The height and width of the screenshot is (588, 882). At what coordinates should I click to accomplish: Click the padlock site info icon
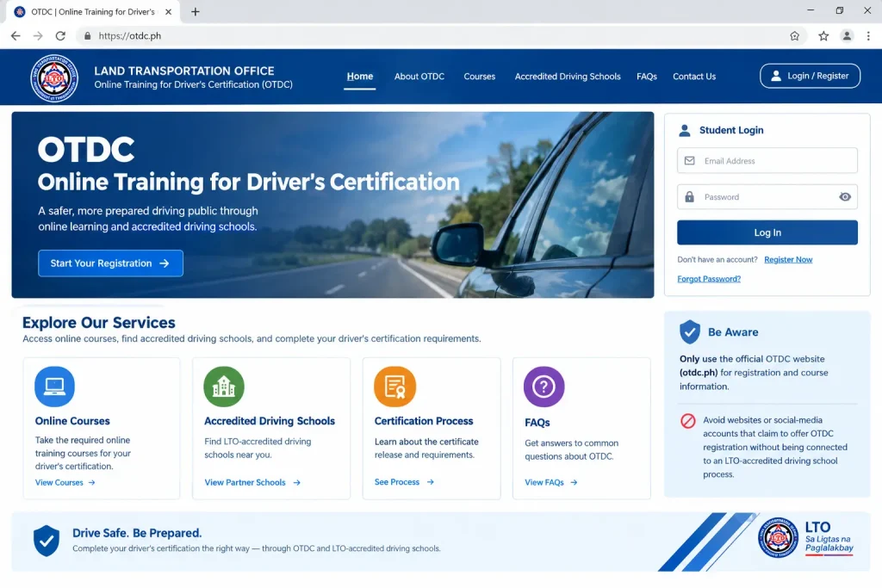pos(87,36)
